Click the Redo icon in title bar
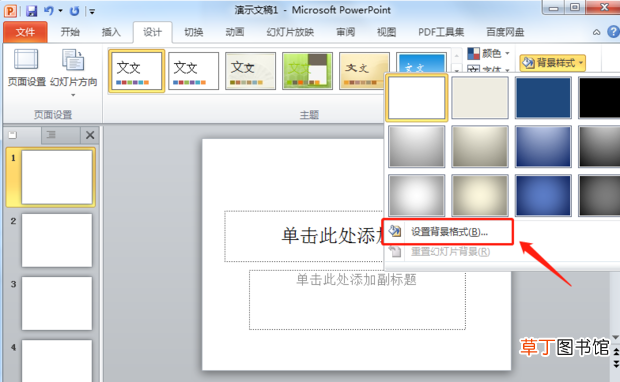 point(74,11)
